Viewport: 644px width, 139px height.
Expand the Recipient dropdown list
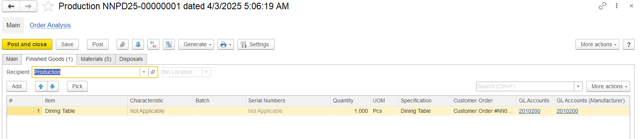pyautogui.click(x=144, y=72)
